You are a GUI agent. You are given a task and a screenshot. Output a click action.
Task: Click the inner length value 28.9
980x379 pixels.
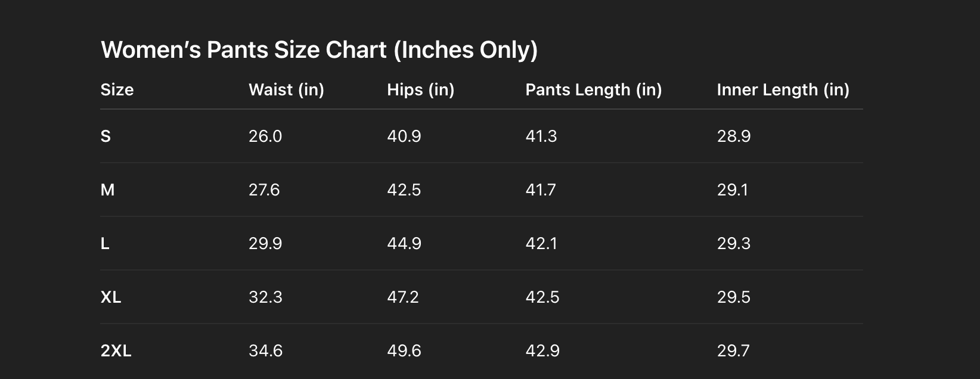tap(733, 136)
